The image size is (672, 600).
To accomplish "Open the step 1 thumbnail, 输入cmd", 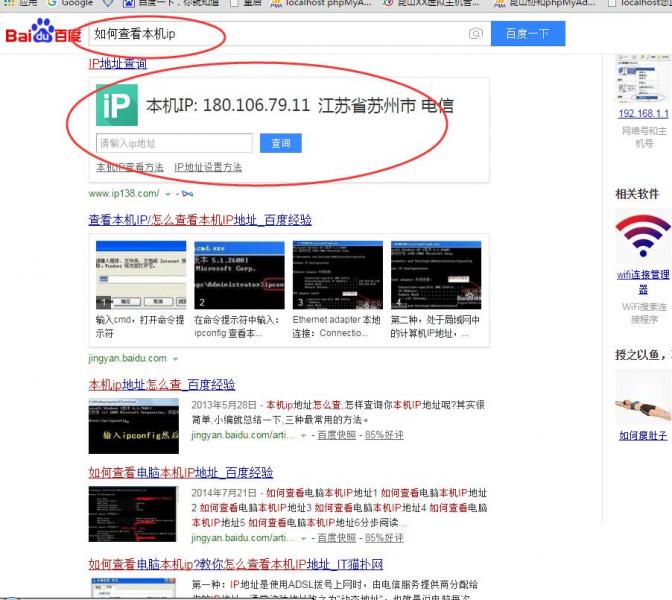I will [x=141, y=275].
